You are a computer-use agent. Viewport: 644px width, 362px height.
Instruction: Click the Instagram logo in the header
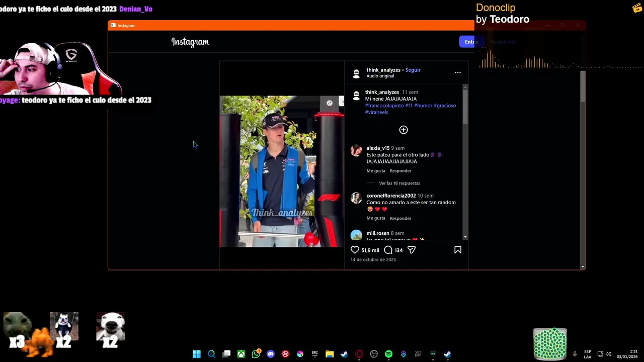point(190,42)
